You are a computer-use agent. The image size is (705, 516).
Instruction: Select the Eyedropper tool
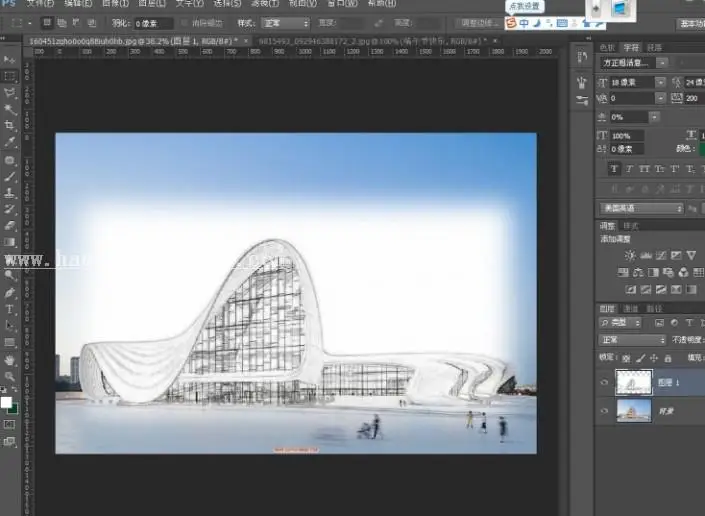[x=9, y=142]
